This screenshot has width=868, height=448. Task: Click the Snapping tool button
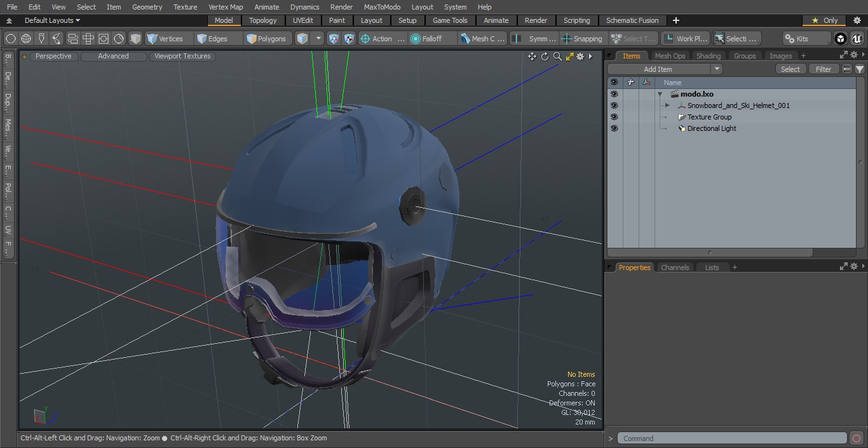pos(581,39)
